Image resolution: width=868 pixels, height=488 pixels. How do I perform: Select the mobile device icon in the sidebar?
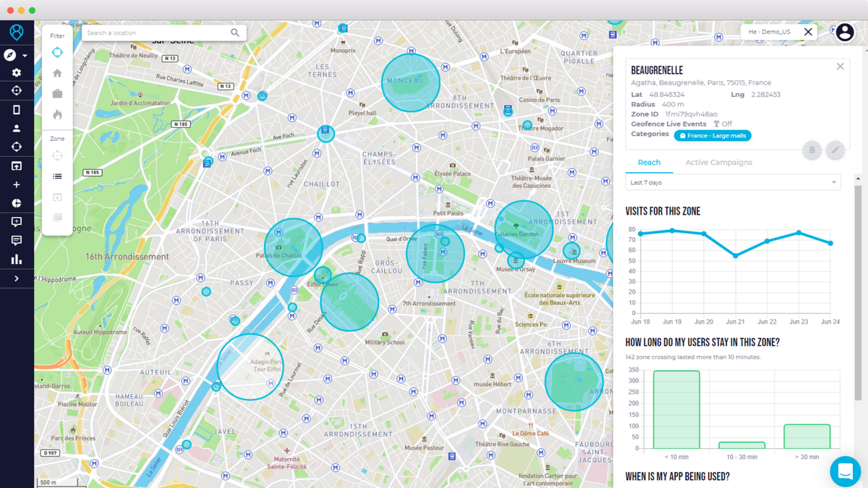tap(17, 109)
